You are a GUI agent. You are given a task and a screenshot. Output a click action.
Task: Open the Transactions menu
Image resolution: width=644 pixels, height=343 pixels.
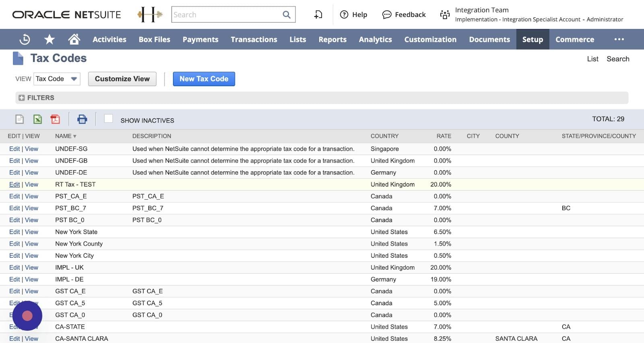tap(254, 39)
